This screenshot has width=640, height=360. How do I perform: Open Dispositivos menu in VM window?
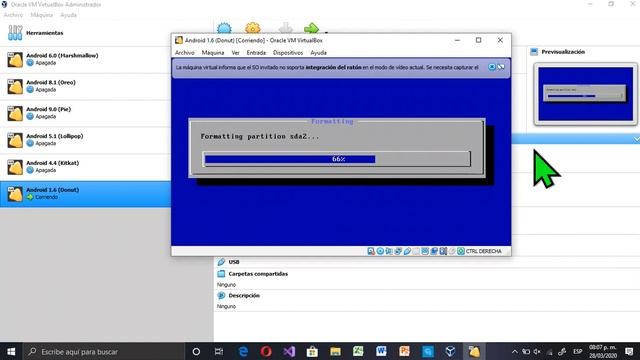pos(288,53)
